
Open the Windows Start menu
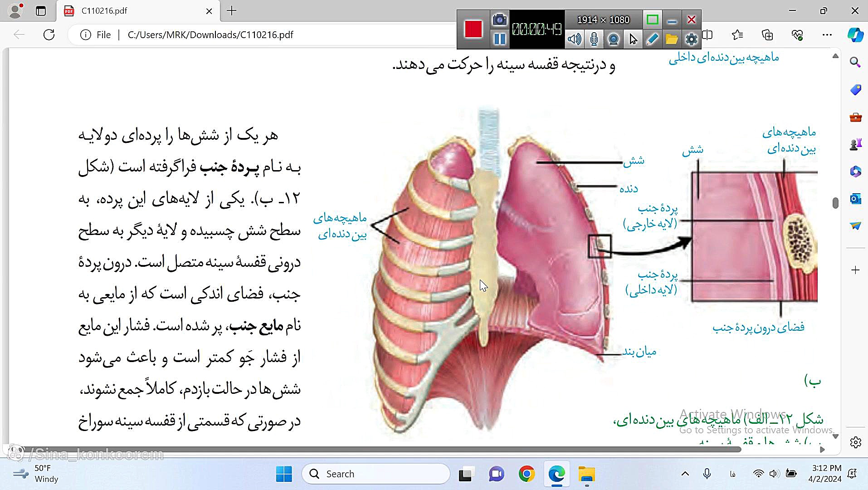(284, 474)
